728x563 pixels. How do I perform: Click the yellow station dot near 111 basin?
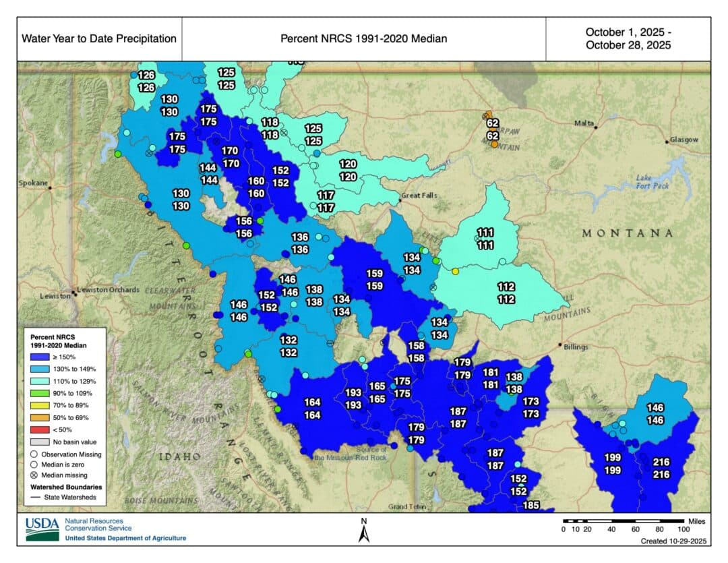coord(456,271)
